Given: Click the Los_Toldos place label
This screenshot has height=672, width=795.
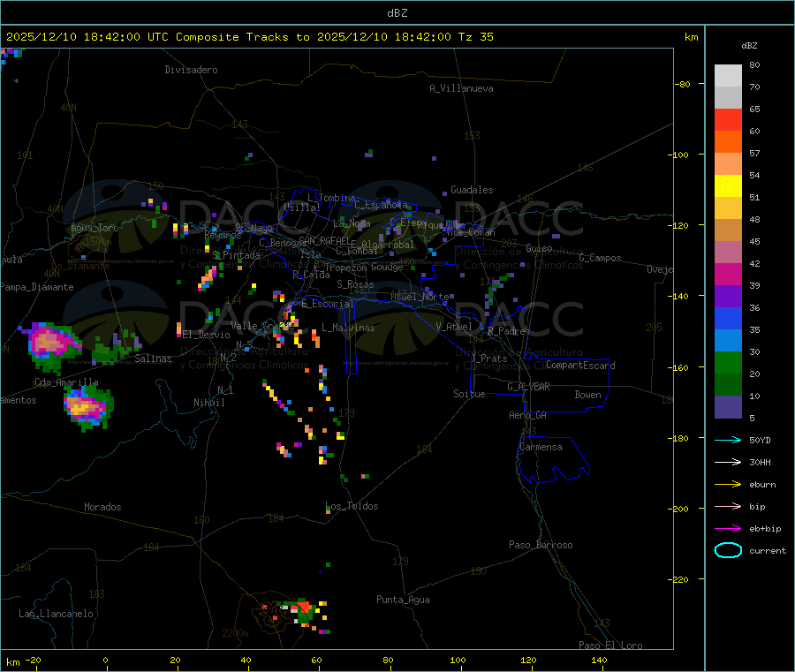Looking at the screenshot, I should (352, 506).
